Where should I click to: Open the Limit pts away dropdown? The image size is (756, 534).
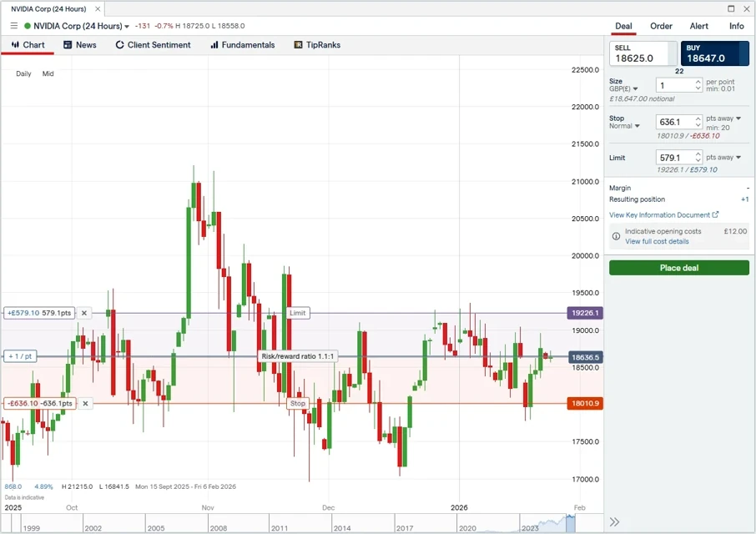(723, 157)
